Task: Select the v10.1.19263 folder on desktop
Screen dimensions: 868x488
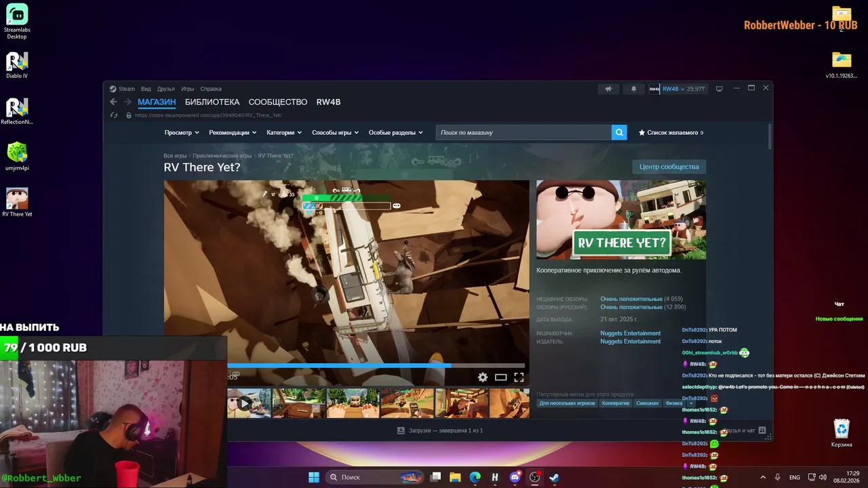Action: point(842,64)
